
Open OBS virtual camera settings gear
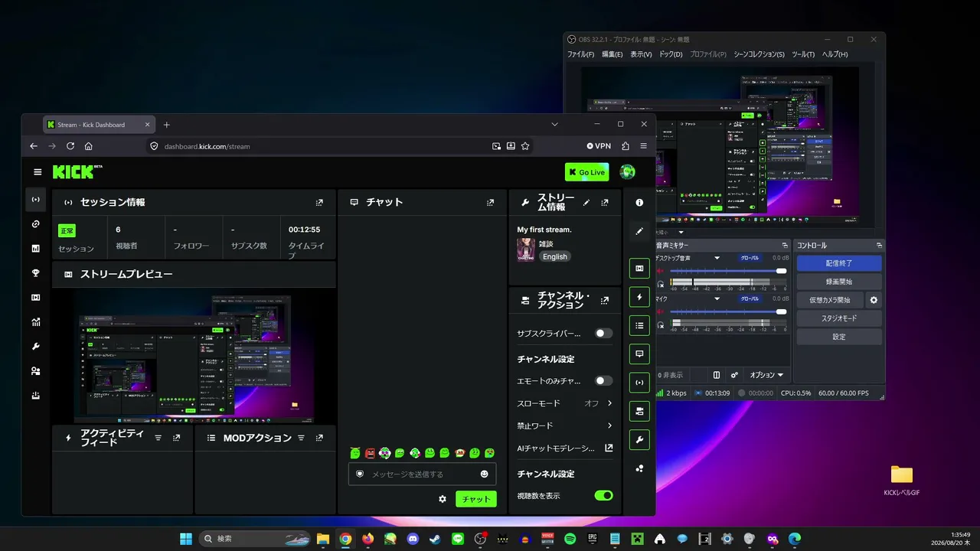(874, 300)
